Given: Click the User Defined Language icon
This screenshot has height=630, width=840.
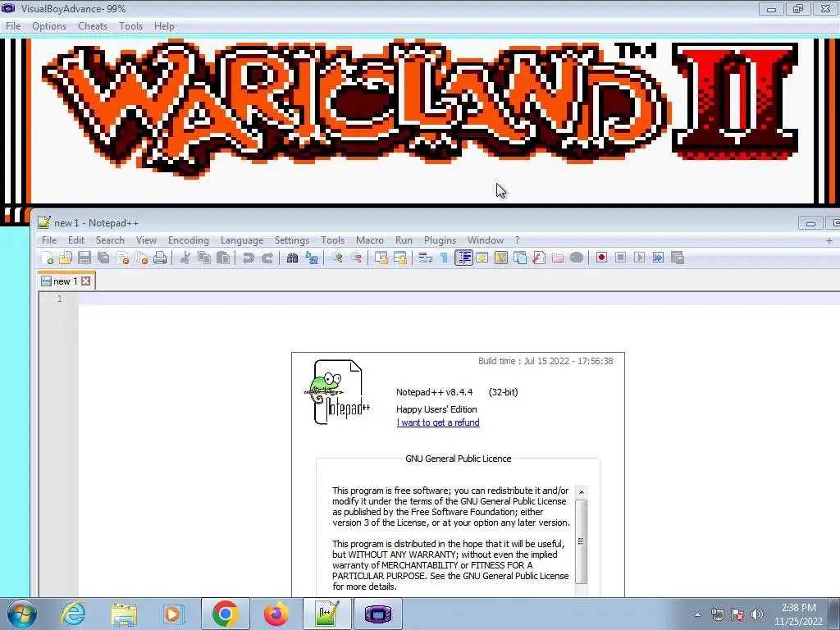Looking at the screenshot, I should [482, 258].
